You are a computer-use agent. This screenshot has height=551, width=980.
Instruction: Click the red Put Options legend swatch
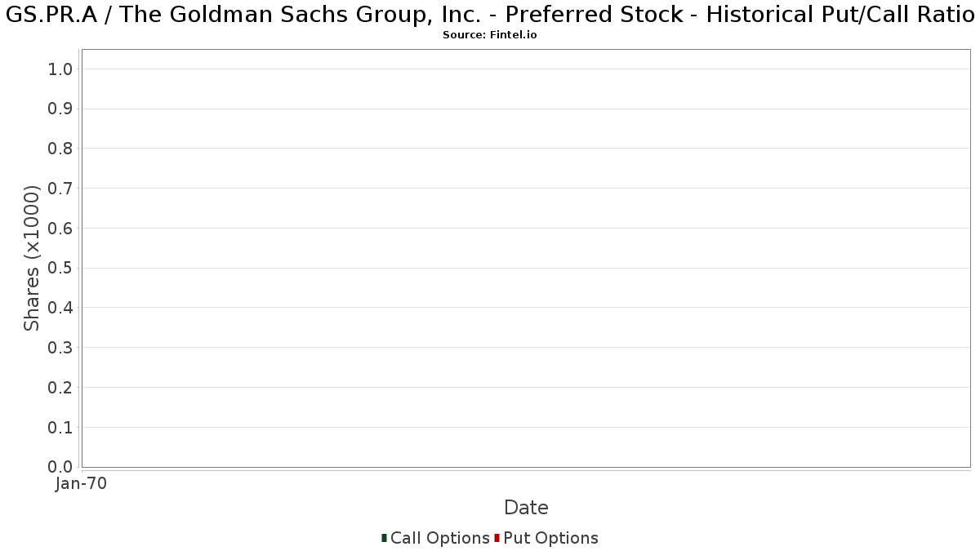(x=497, y=538)
